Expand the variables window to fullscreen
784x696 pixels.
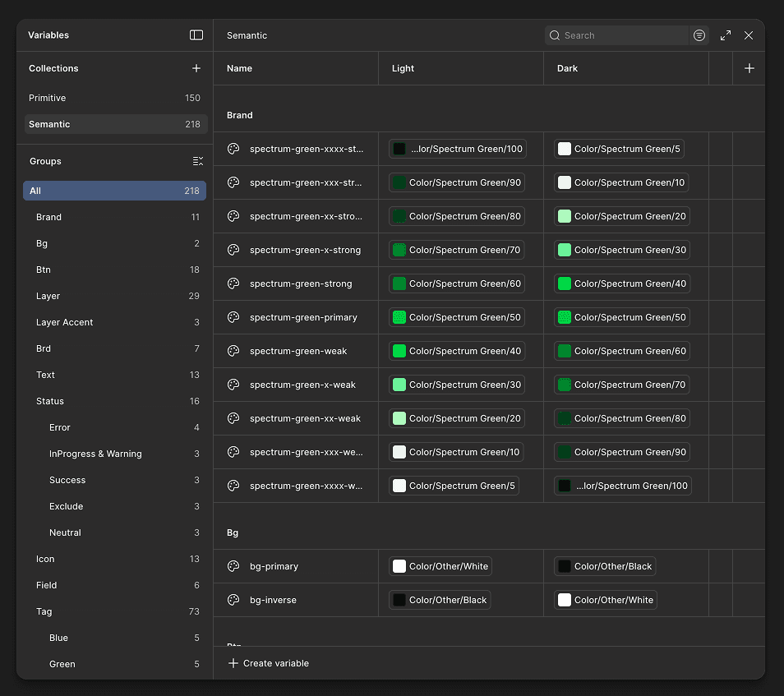[x=726, y=35]
